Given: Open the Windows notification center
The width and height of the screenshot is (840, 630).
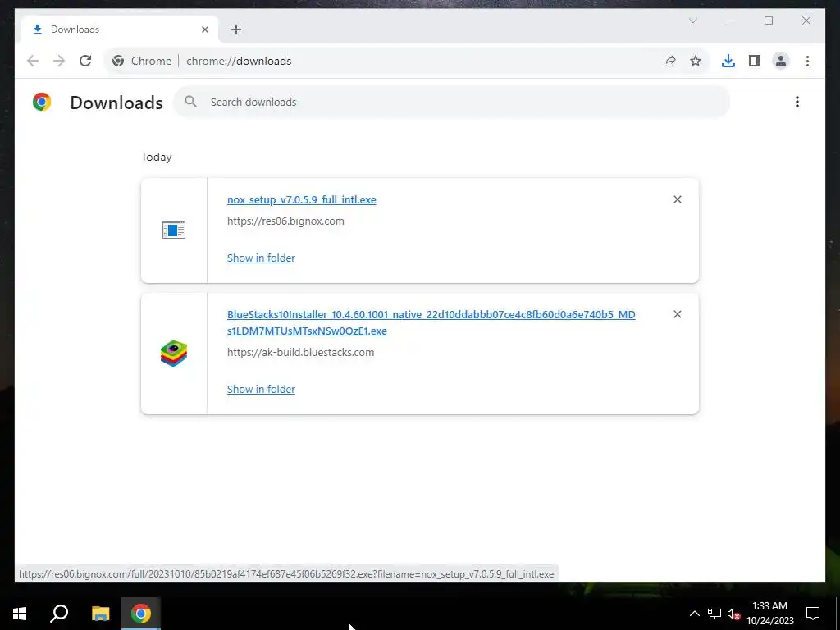Looking at the screenshot, I should pyautogui.click(x=813, y=614).
